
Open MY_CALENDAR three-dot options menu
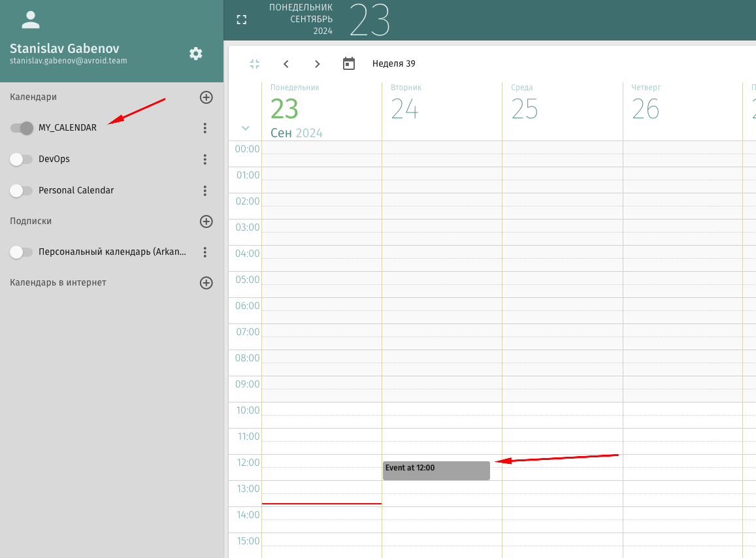[x=205, y=128]
